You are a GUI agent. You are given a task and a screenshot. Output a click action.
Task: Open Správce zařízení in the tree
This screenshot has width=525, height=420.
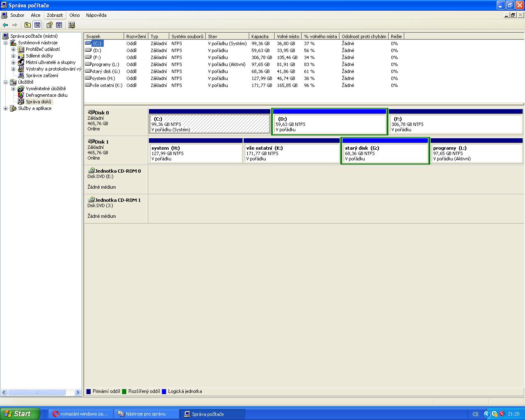[42, 75]
